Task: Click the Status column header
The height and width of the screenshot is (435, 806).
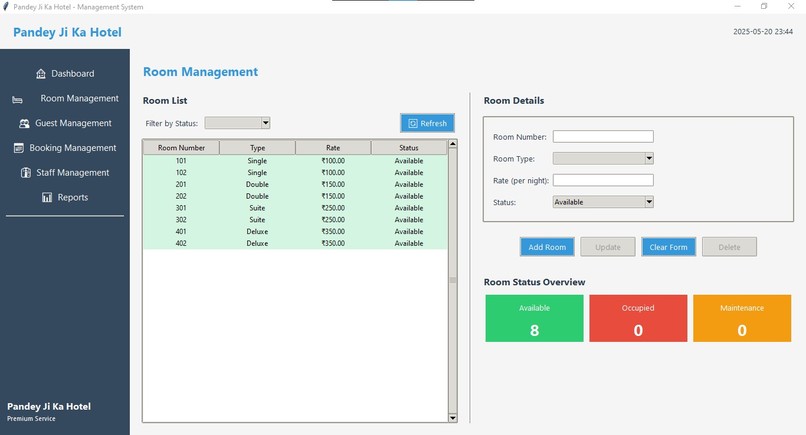Action: coord(409,148)
